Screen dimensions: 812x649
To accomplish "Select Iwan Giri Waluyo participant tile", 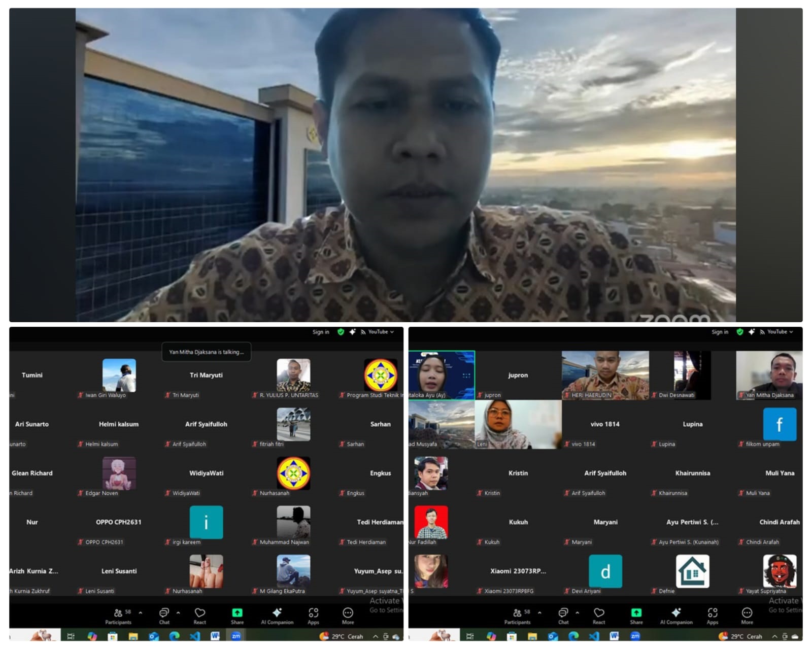I will 119,375.
